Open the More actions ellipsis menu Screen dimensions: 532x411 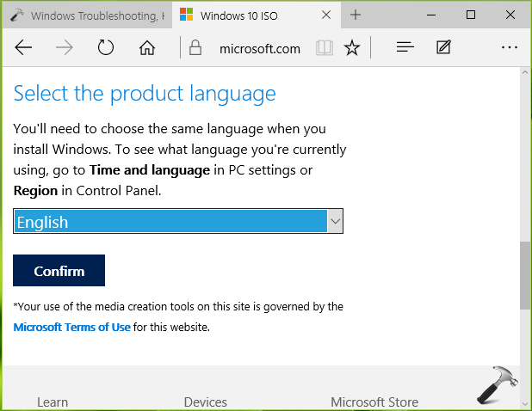[510, 47]
